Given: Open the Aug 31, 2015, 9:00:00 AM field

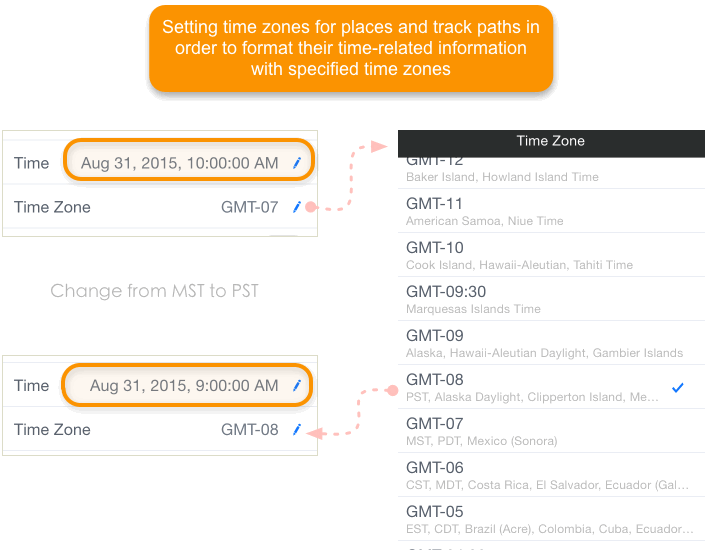Looking at the screenshot, I should pyautogui.click(x=187, y=385).
